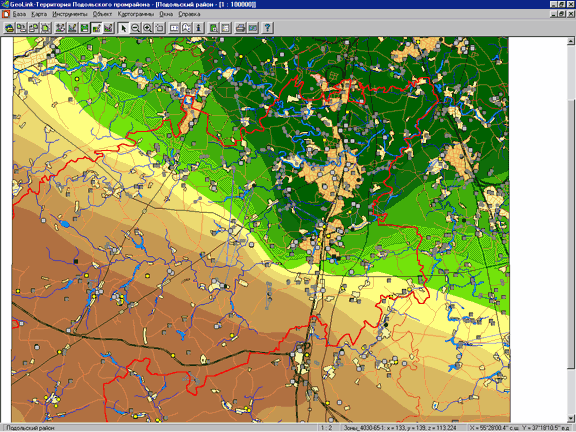Open the Справка menu
This screenshot has height=432, width=576.
189,14
